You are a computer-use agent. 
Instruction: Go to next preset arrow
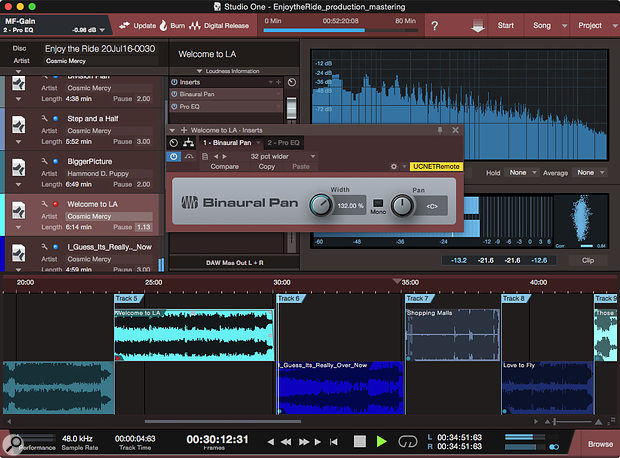point(225,157)
